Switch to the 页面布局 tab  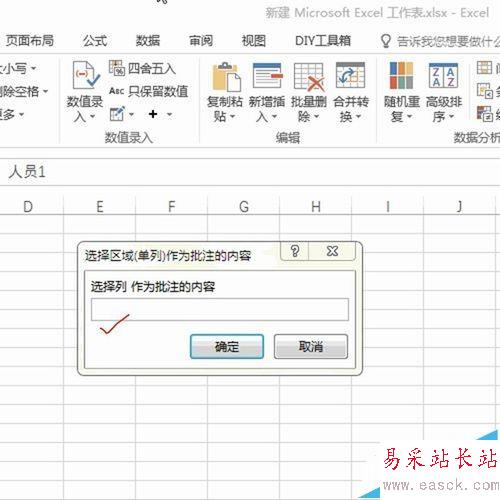coord(30,41)
